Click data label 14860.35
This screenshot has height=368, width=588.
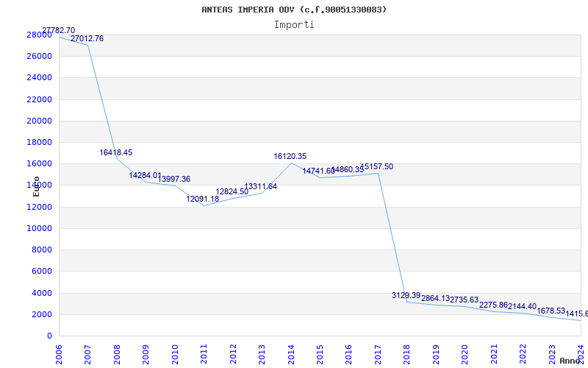(x=348, y=170)
